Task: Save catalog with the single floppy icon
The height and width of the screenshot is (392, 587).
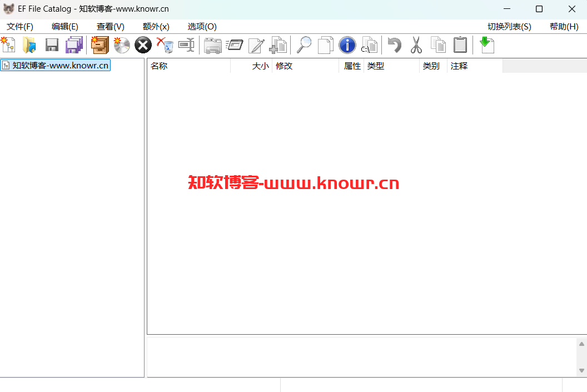Action: coord(52,45)
